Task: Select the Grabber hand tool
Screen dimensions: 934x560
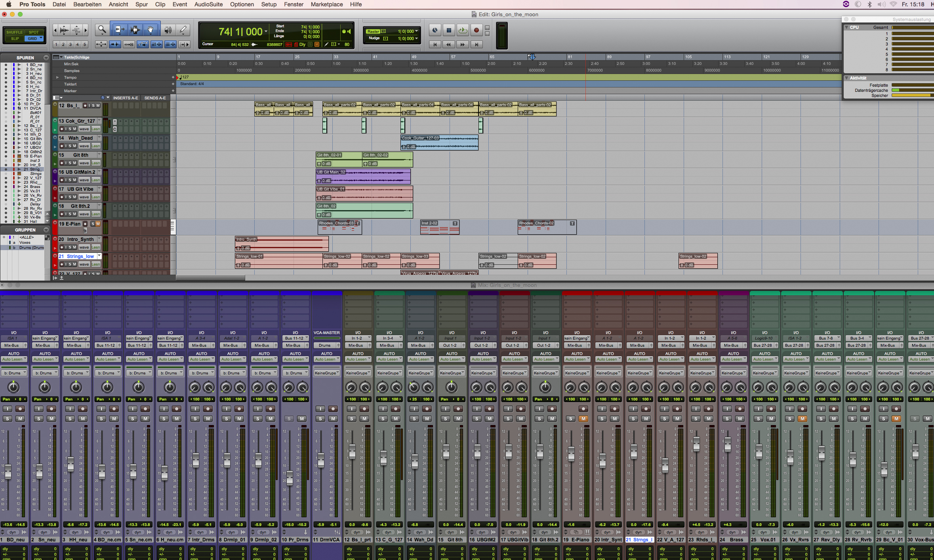Action: click(x=151, y=30)
